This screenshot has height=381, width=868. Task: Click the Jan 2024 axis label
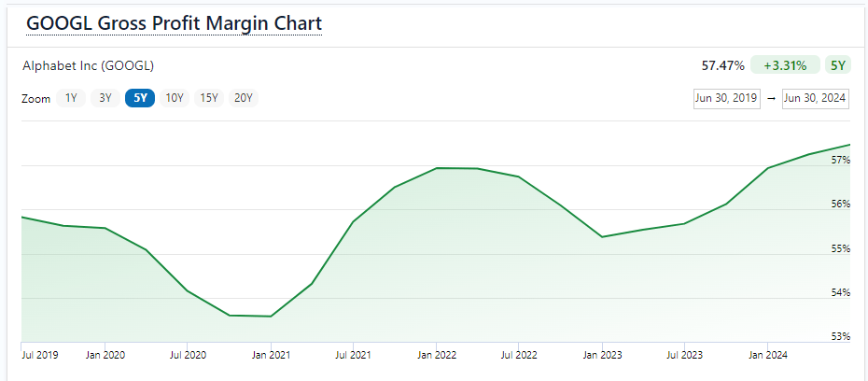click(x=768, y=355)
